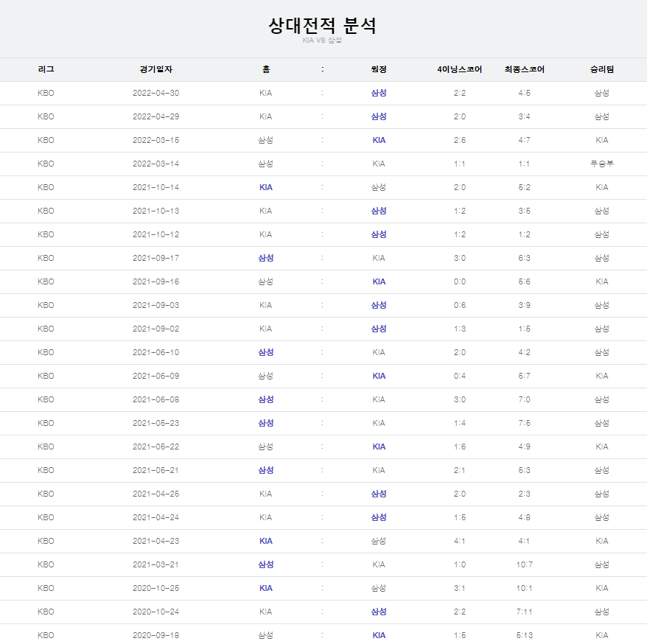
Task: Select away team KIA in 2020-09-18 row
Action: [379, 635]
